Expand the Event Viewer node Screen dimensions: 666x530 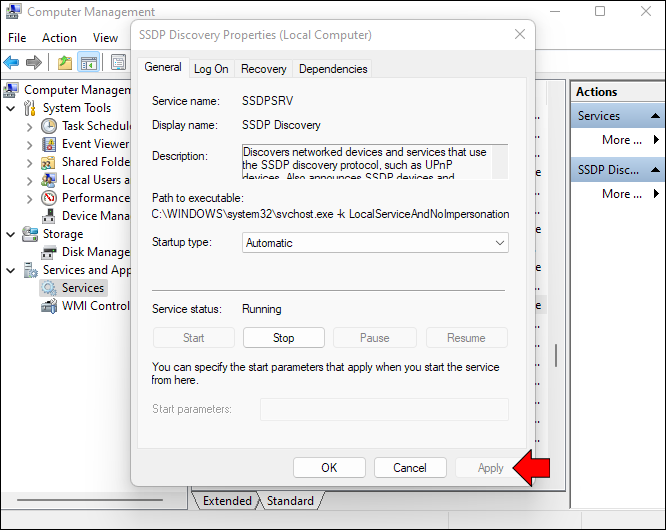click(29, 145)
